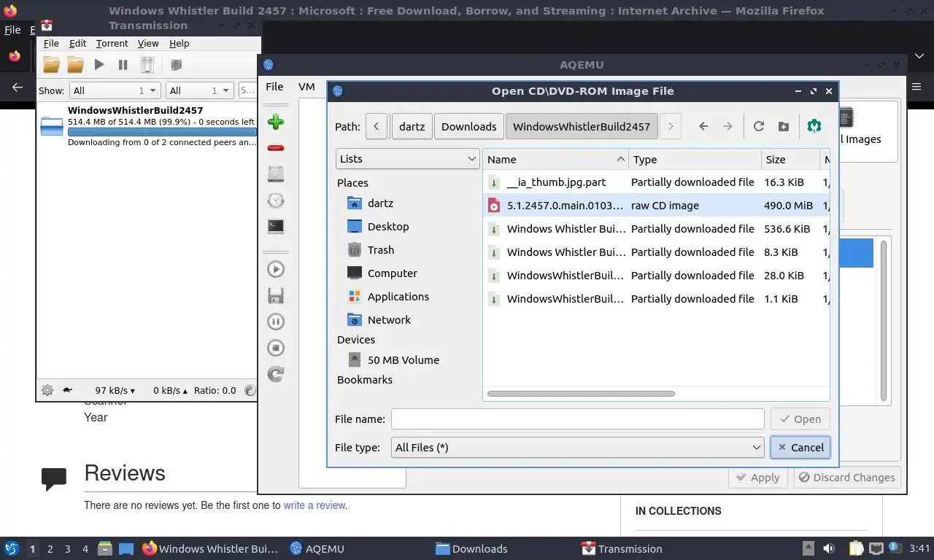Viewport: 934px width, 560px height.
Task: Click the red minus delete VM icon
Action: pos(276,148)
